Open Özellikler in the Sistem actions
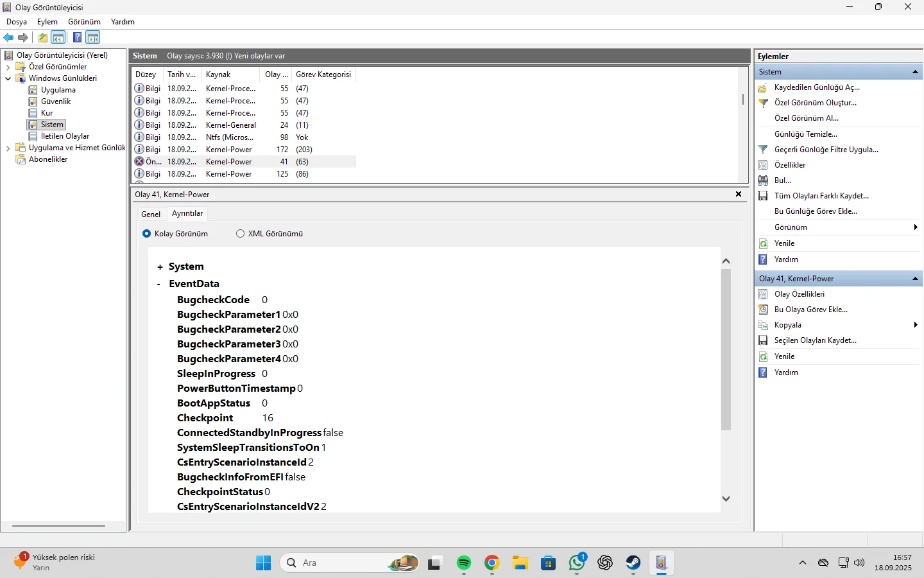924x578 pixels. (789, 165)
